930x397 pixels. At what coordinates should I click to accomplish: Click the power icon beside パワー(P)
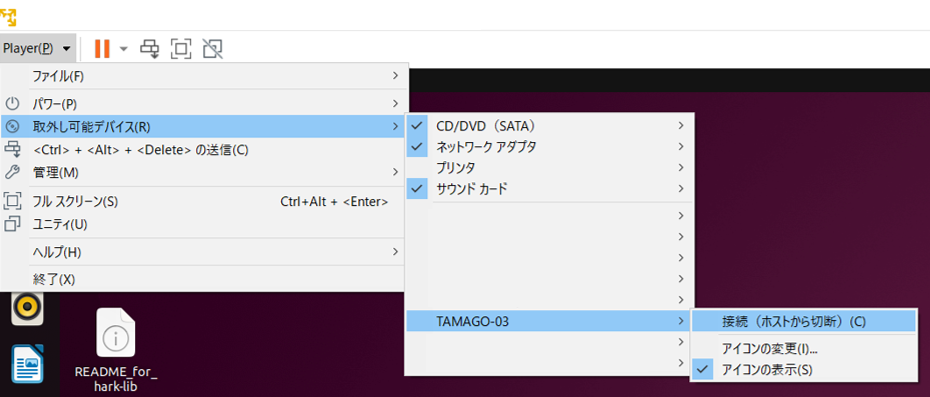pyautogui.click(x=12, y=104)
